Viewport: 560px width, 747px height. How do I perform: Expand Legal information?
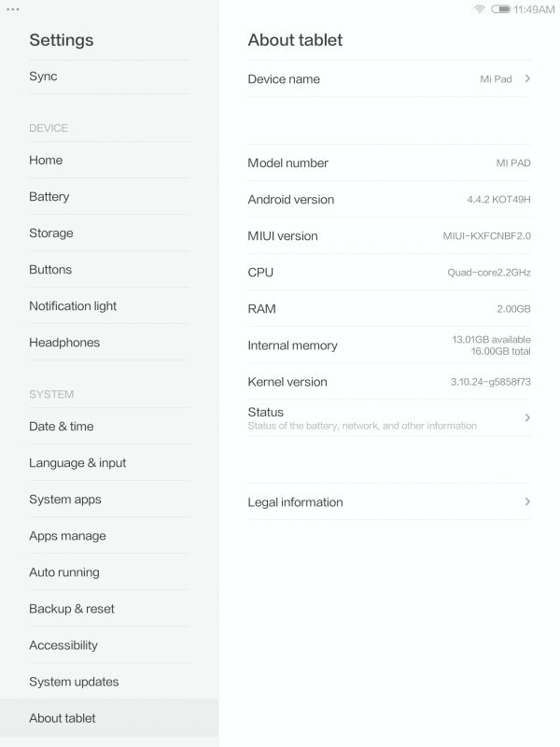pos(387,501)
